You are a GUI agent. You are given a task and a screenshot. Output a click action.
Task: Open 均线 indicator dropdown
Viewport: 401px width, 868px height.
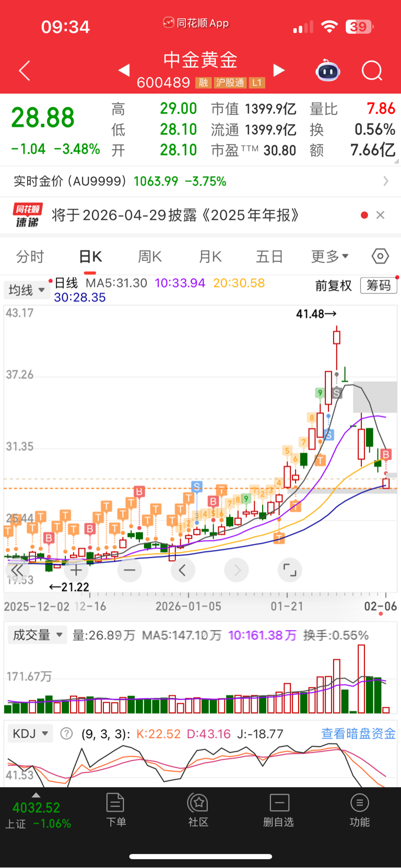27,290
